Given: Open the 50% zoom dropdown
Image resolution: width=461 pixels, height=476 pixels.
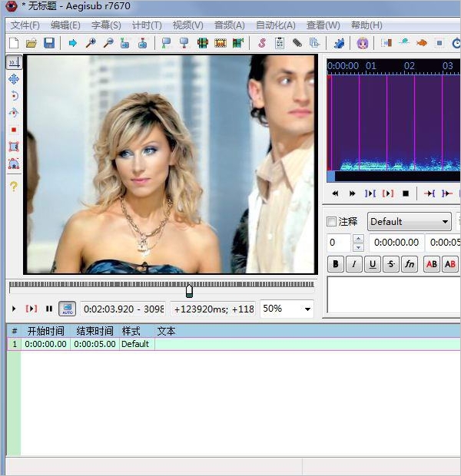Looking at the screenshot, I should 287,309.
